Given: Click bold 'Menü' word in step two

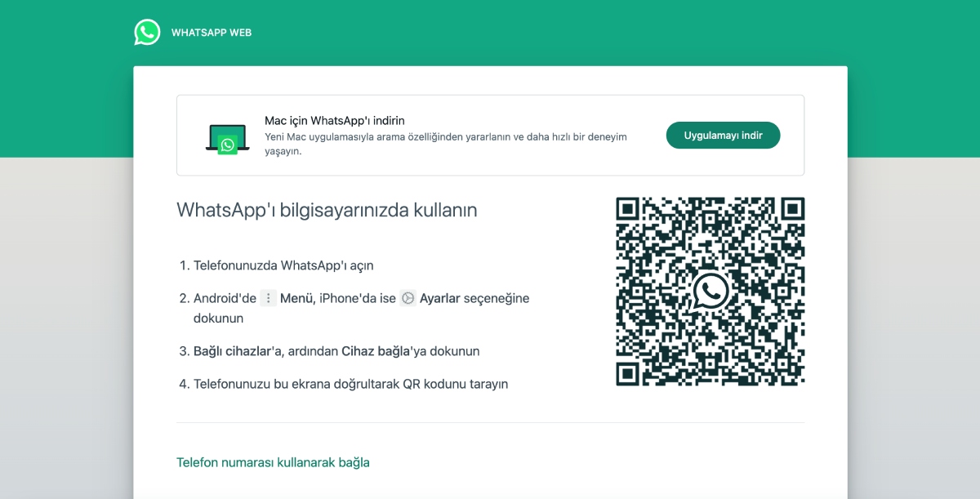Looking at the screenshot, I should 298,298.
